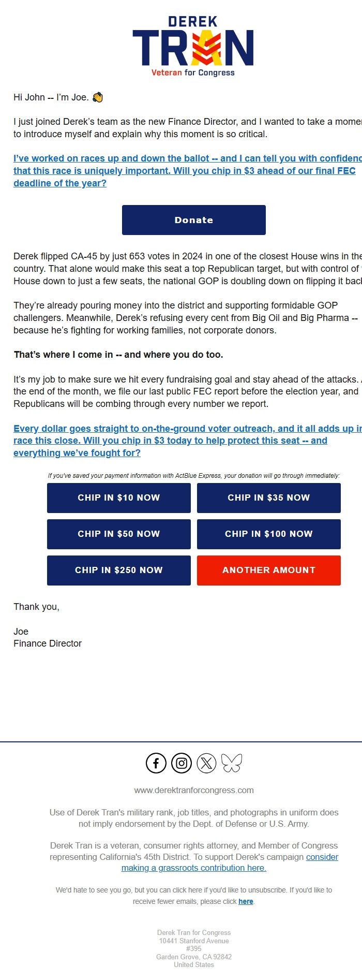
Task: Select CHIP IN $35 NOW
Action: click(268, 498)
